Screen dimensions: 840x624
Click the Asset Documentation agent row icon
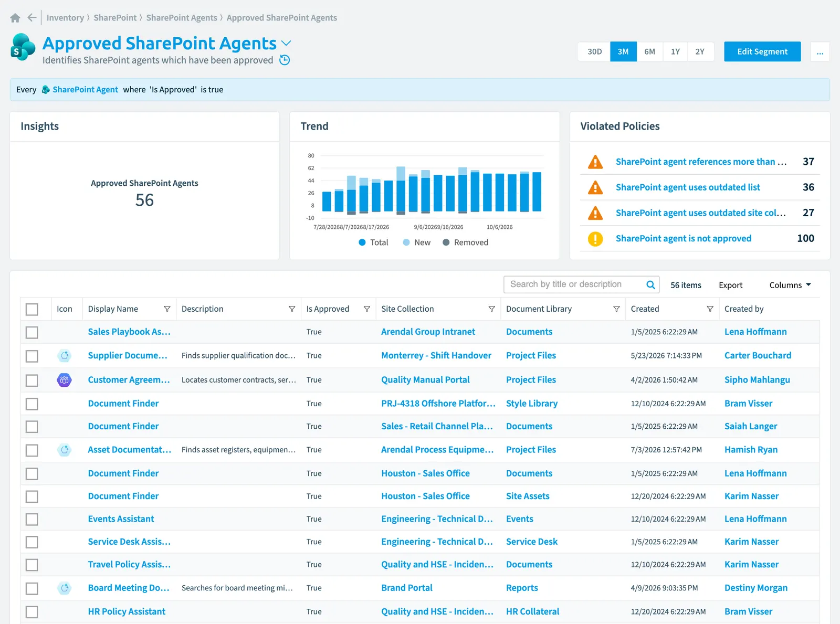(64, 450)
